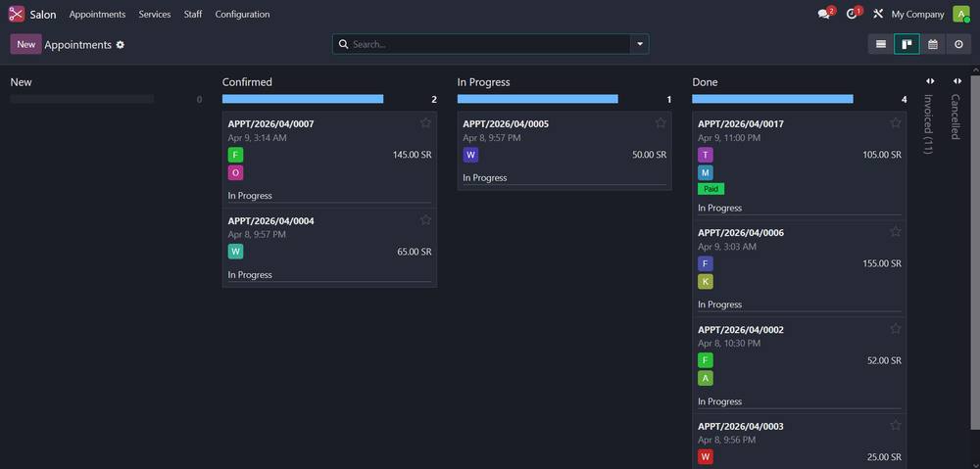
Task: Click the 145.00 SR amount
Action: pyautogui.click(x=412, y=155)
